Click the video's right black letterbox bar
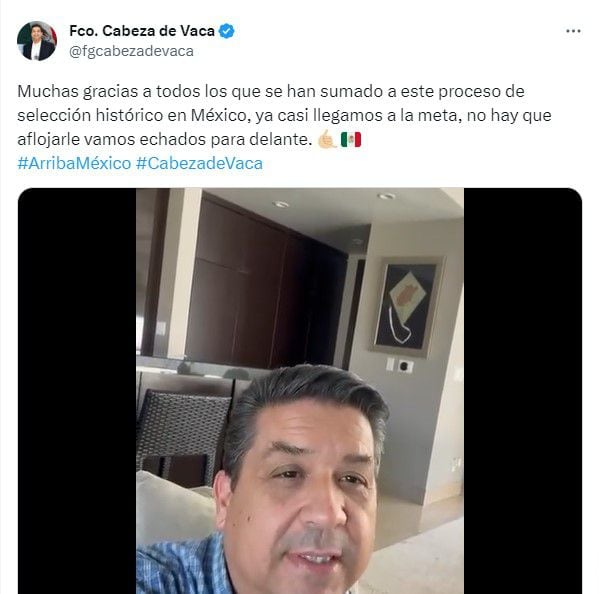 pyautogui.click(x=523, y=391)
